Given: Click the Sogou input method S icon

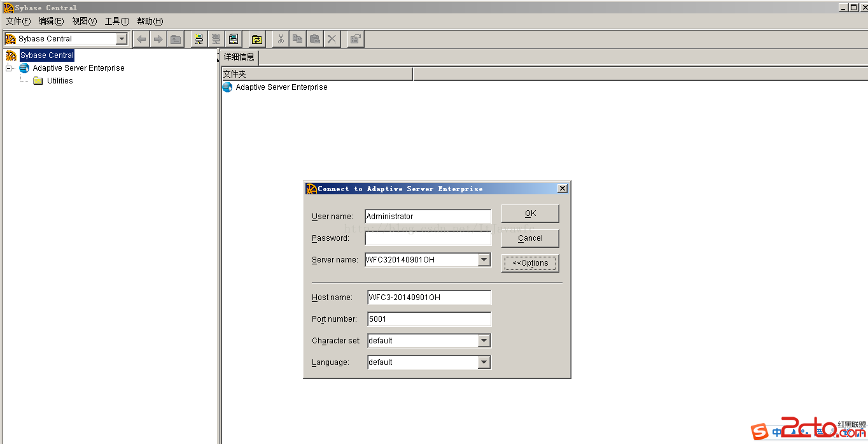Looking at the screenshot, I should coord(760,432).
